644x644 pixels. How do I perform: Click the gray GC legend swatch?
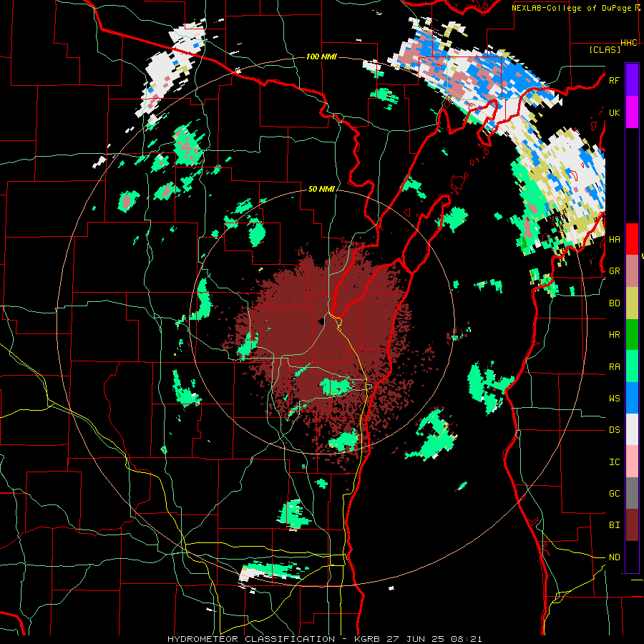coord(632,493)
